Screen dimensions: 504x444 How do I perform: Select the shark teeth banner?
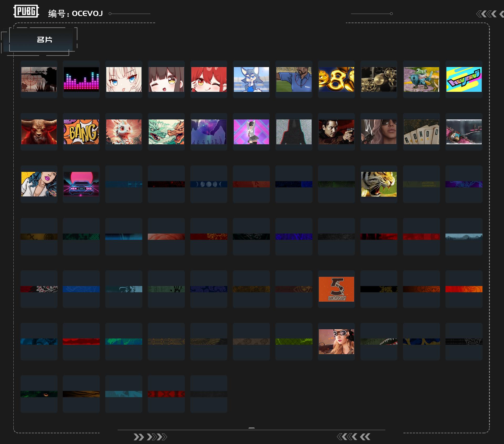click(379, 341)
